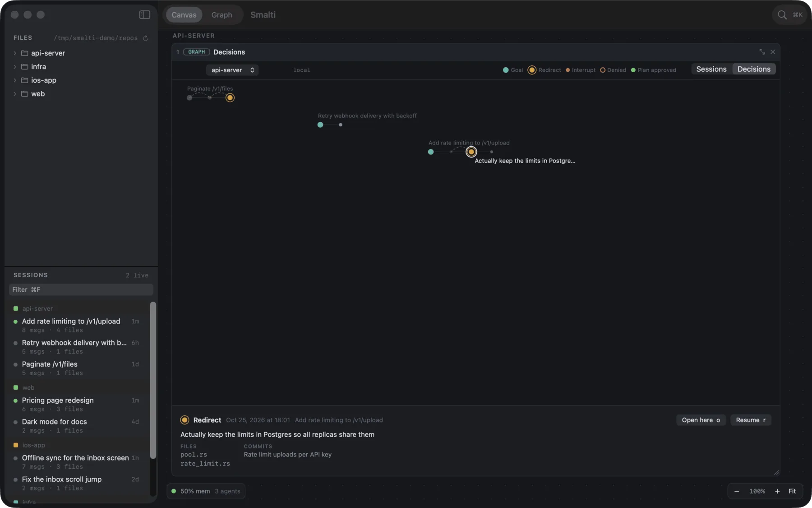Click the api-server folder icon
Screen dimensions: 812x508
click(x=25, y=53)
